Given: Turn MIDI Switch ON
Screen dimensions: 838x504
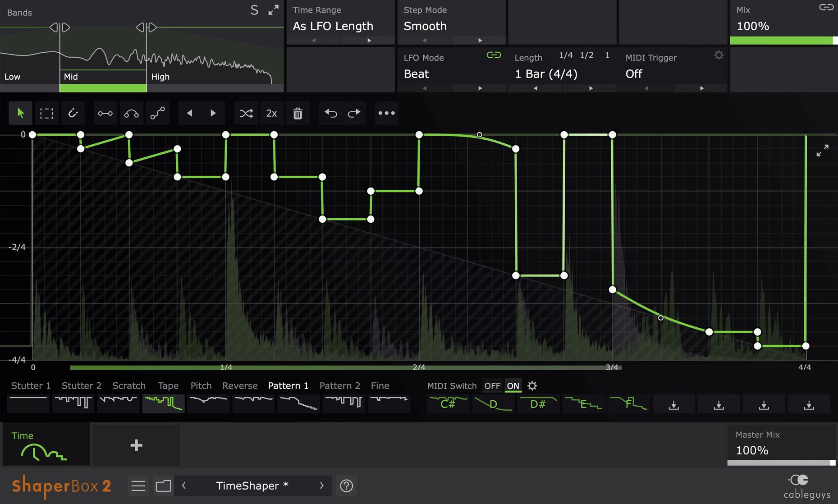Looking at the screenshot, I should point(513,386).
